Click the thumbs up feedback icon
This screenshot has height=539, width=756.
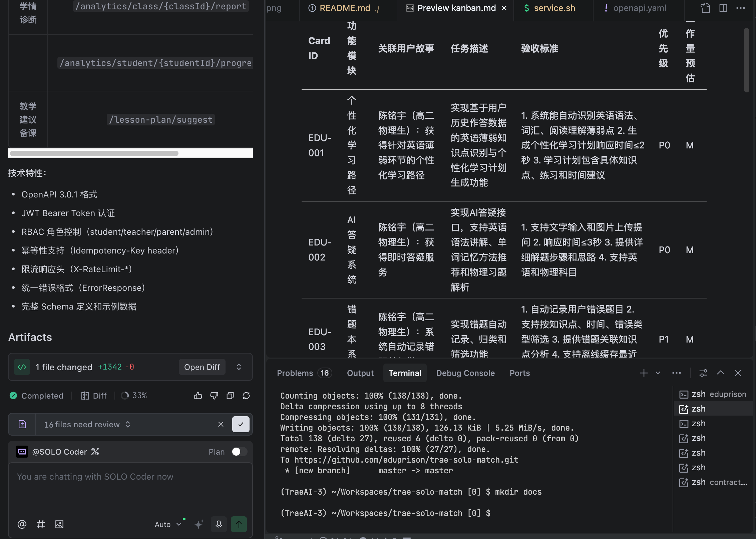click(198, 396)
